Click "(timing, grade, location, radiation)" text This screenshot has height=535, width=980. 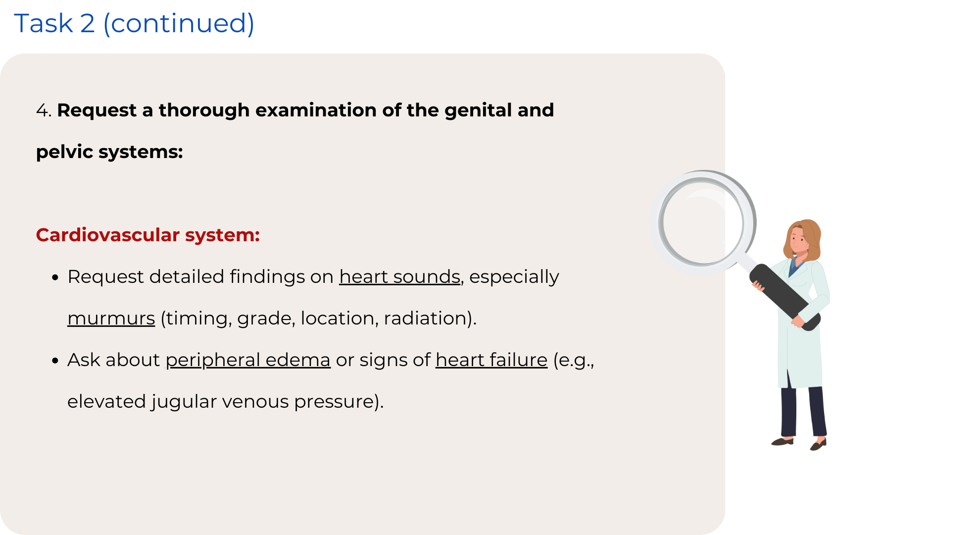[318, 318]
